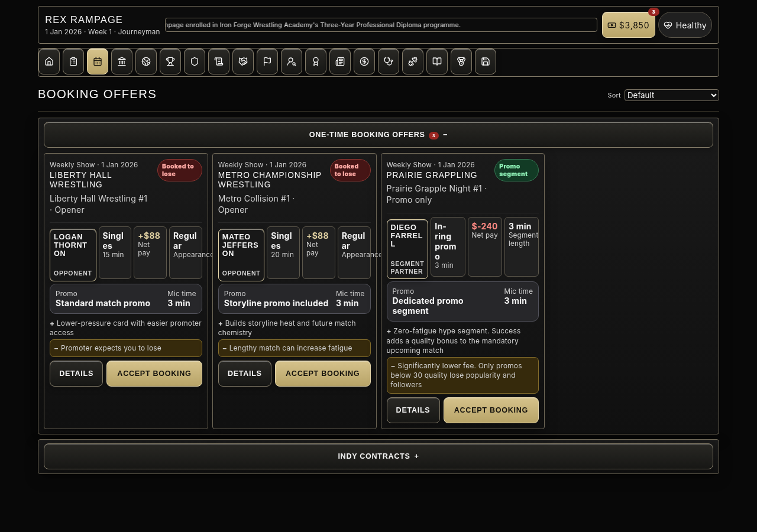This screenshot has width=757, height=532.
Task: Click the 3 min segment length tile
Action: coord(522,246)
